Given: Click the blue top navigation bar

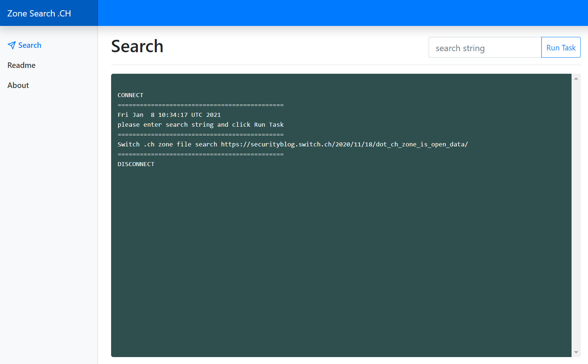Looking at the screenshot, I should point(329,13).
